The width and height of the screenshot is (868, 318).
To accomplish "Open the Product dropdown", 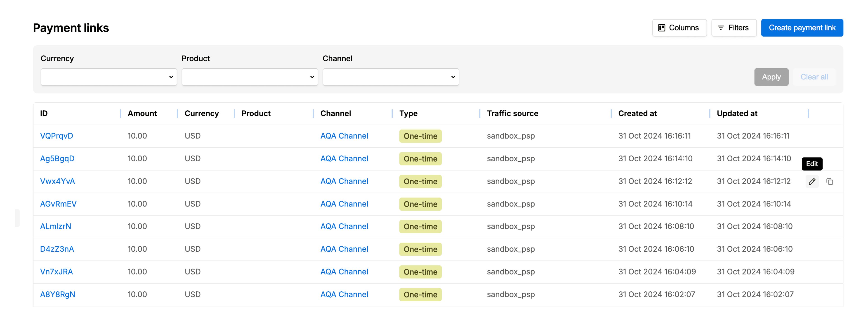I will point(249,77).
